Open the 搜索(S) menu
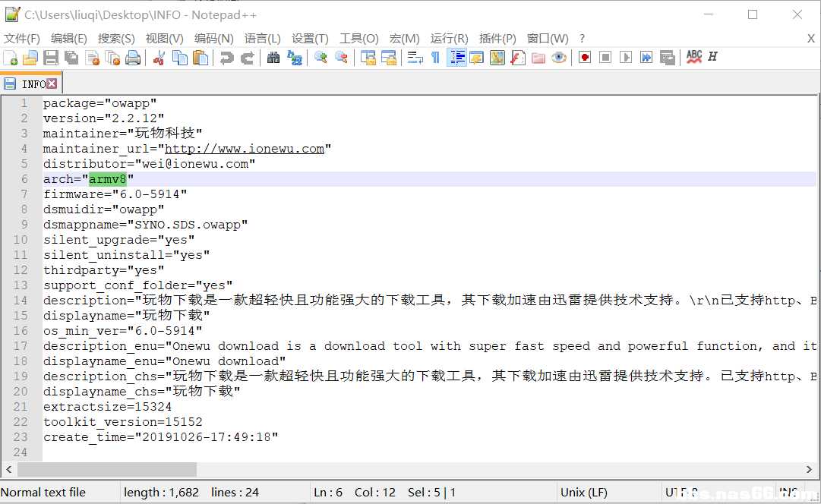Image resolution: width=821 pixels, height=504 pixels. (115, 39)
